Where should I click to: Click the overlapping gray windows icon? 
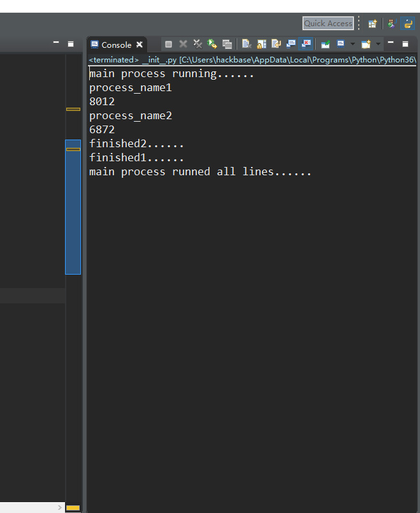click(x=227, y=44)
